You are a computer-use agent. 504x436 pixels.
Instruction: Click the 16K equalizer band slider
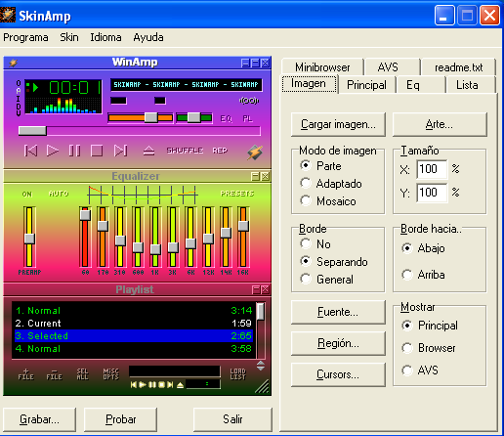pos(243,237)
